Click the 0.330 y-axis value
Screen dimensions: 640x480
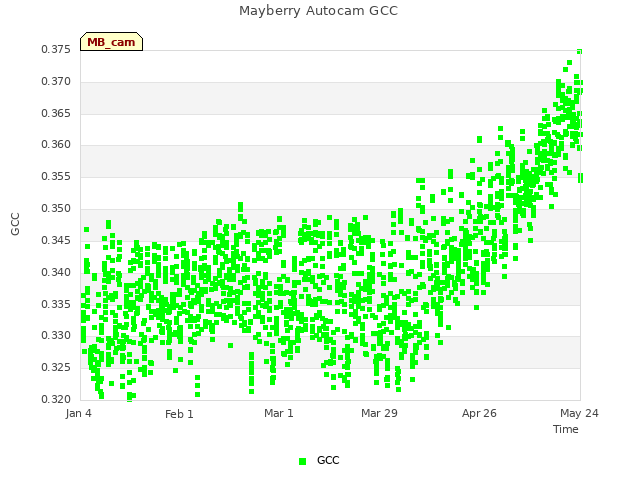56,336
